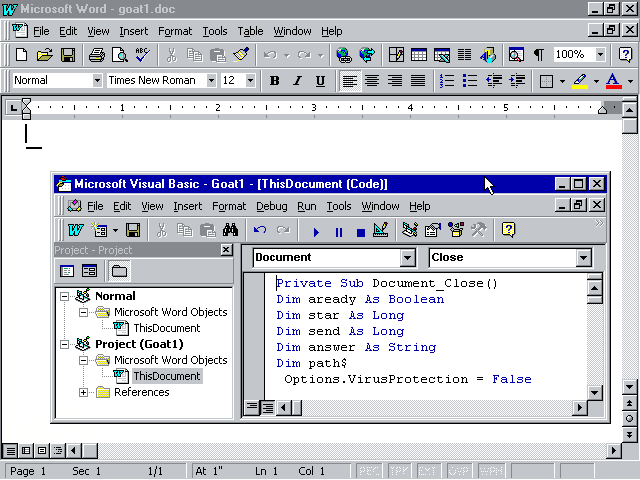Collapse the Normal project node
Screen dimensions: 640x480
pyautogui.click(x=64, y=296)
